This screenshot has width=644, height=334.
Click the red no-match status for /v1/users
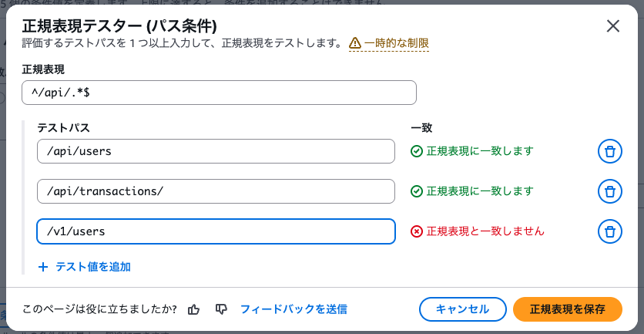coord(478,231)
